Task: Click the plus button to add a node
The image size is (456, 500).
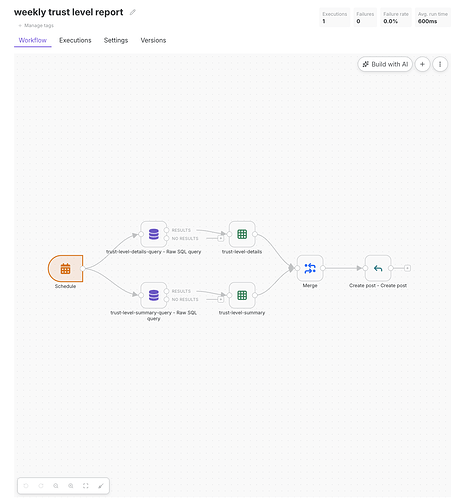Action: [x=422, y=64]
